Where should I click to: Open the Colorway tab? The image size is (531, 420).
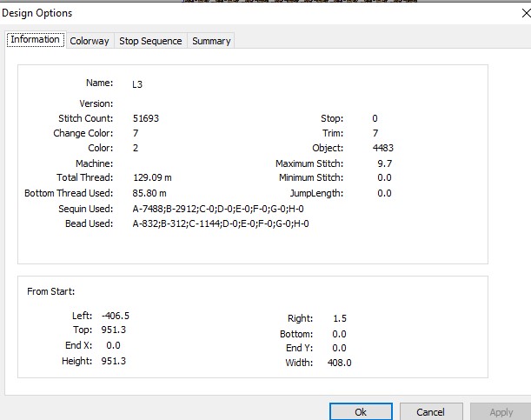(x=90, y=41)
